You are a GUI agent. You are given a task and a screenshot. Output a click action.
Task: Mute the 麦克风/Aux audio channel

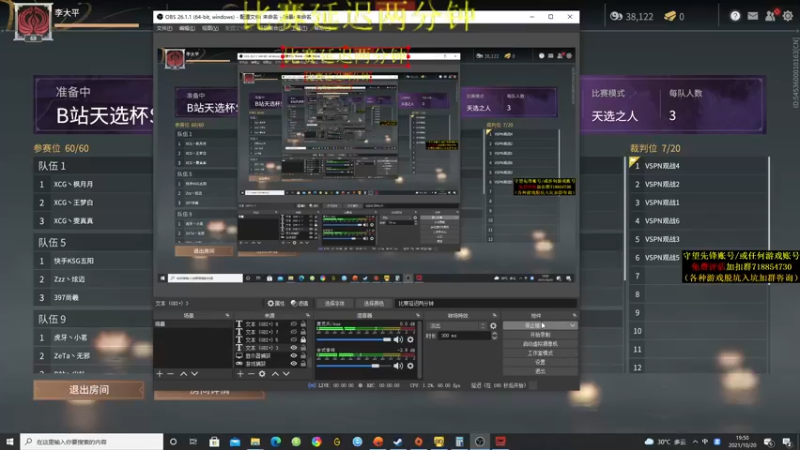coord(398,339)
